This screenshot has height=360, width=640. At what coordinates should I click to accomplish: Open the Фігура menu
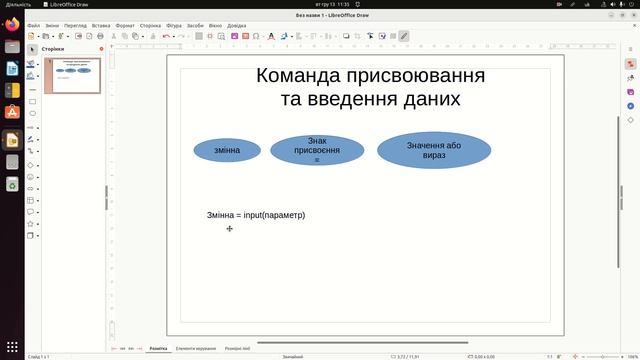(x=174, y=26)
